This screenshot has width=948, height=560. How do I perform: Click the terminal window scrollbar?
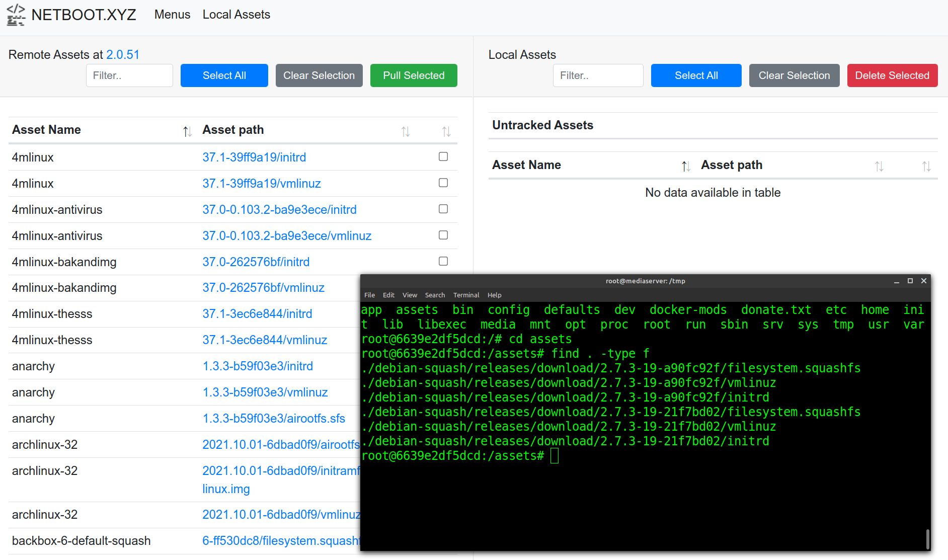pyautogui.click(x=928, y=538)
